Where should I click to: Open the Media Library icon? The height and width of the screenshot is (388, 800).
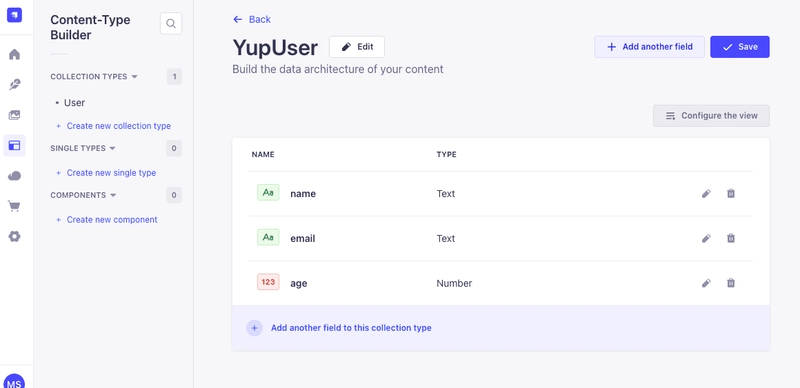click(14, 115)
